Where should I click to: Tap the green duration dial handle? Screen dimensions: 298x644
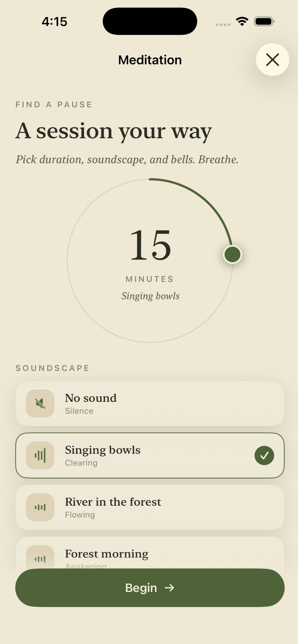(x=232, y=254)
